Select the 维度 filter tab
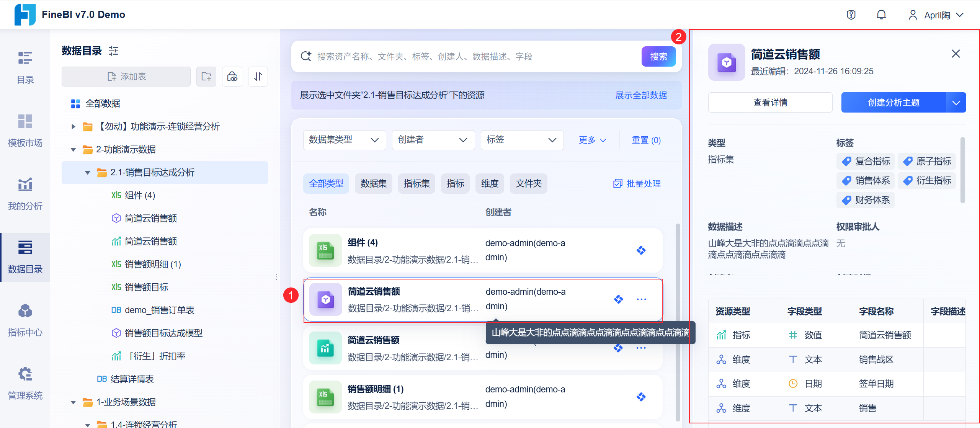 490,184
